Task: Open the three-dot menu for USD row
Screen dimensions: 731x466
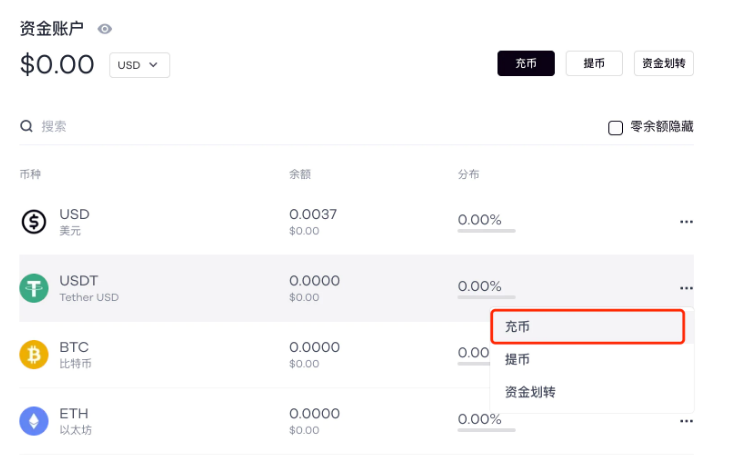Action: [x=686, y=222]
